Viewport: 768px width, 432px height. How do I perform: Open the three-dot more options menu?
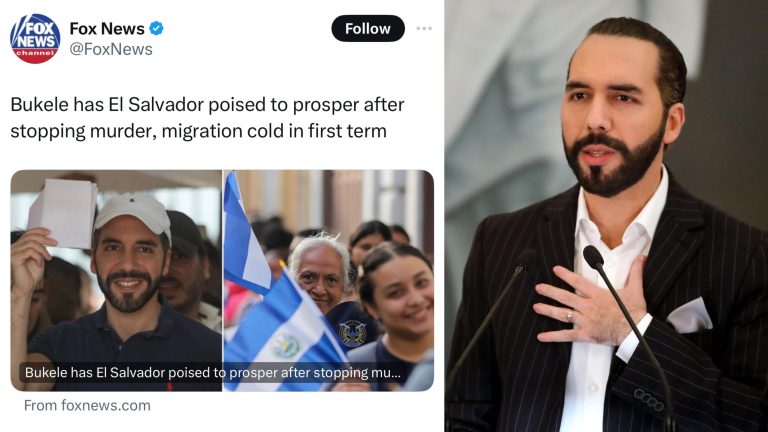424,28
